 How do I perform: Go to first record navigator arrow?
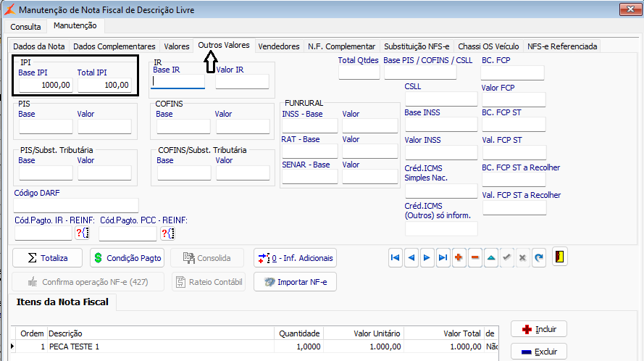click(395, 258)
